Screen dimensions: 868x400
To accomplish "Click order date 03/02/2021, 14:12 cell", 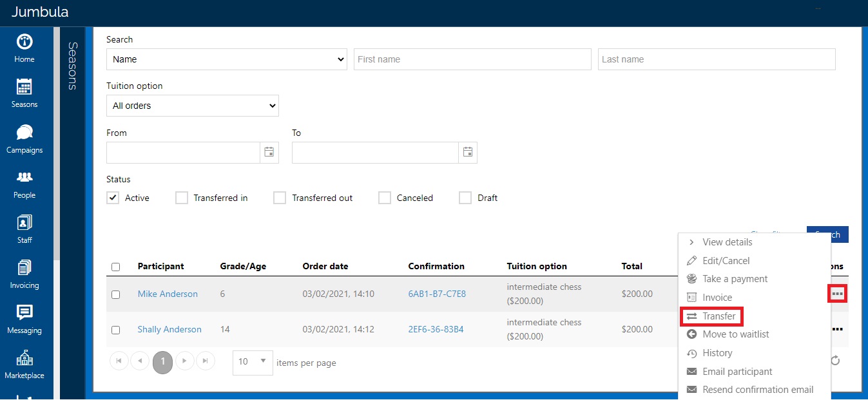I will [338, 329].
